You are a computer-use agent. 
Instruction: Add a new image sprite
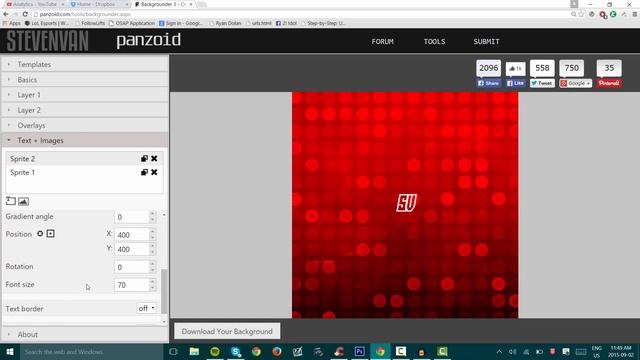coord(23,201)
